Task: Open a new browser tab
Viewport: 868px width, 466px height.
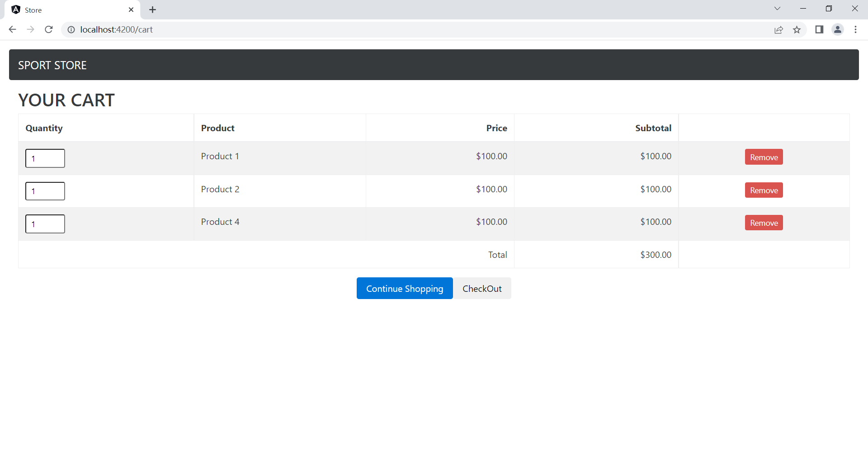Action: tap(152, 10)
